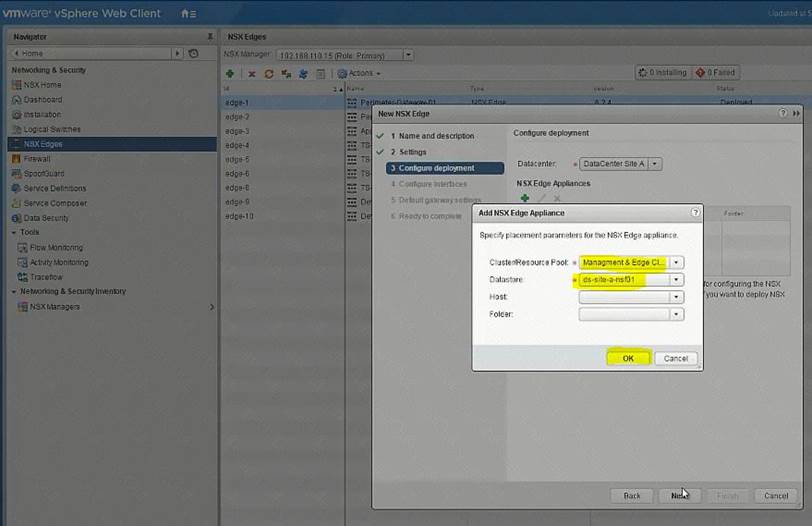Open the Actions menu
Image resolution: width=812 pixels, height=526 pixels.
(358, 73)
